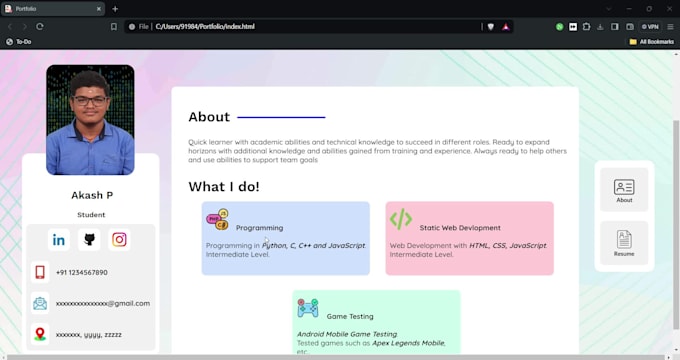This screenshot has width=680, height=360.
Task: Open a new browser tab
Action: pyautogui.click(x=115, y=9)
